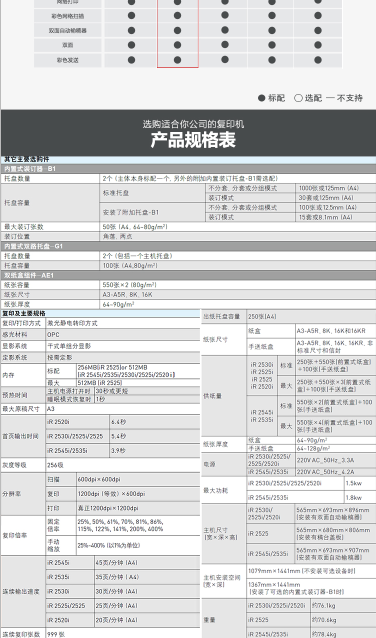Click the 双纸盒组件-AE1 section header bar
This screenshot has width=376, height=638.
click(x=188, y=275)
